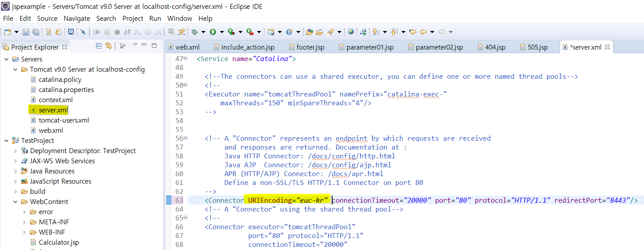The height and width of the screenshot is (250, 644).
Task: Click the Skip All Breakpoints icon
Action: 83,32
